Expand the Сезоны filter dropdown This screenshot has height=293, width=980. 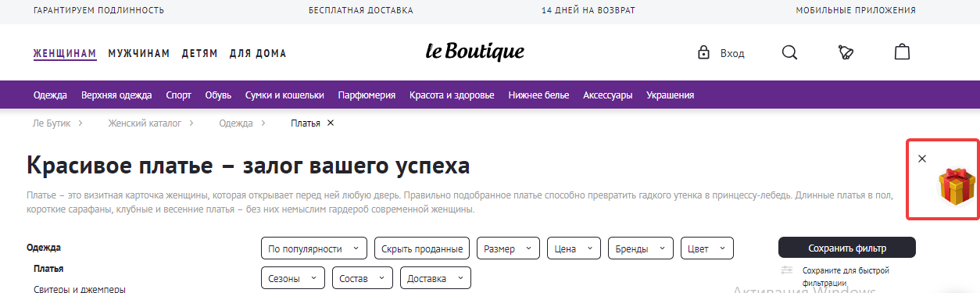tap(292, 278)
